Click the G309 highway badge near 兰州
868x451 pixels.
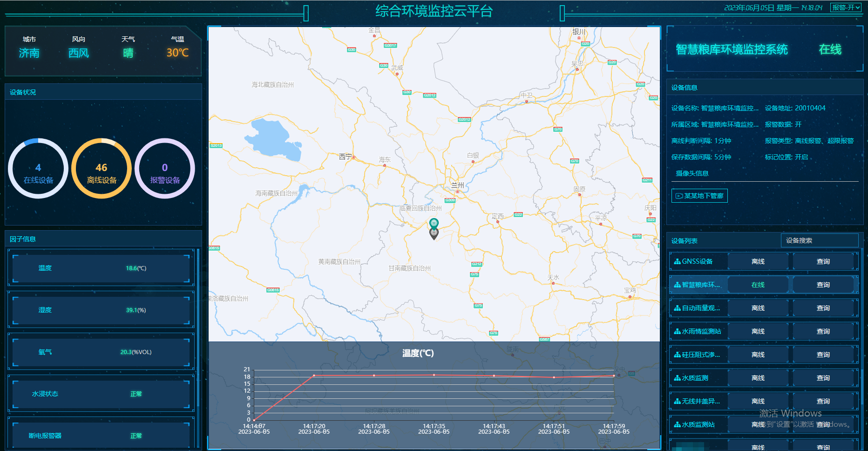click(450, 200)
